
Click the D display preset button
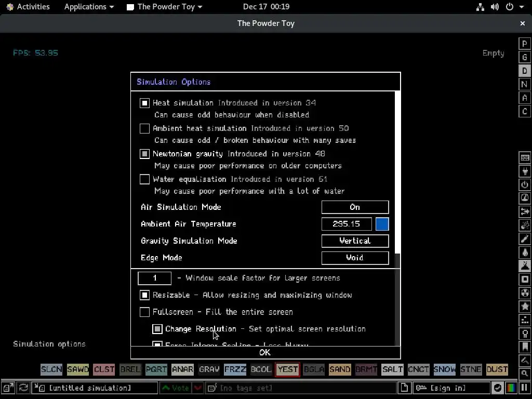(x=525, y=71)
